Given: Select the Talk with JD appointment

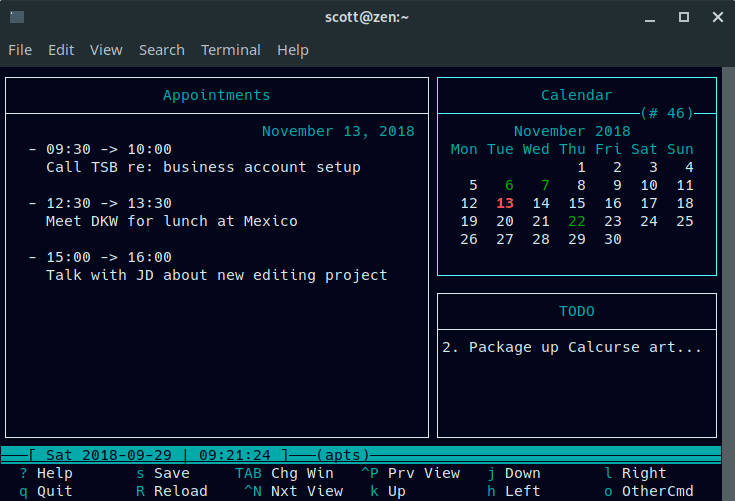Looking at the screenshot, I should pos(216,275).
